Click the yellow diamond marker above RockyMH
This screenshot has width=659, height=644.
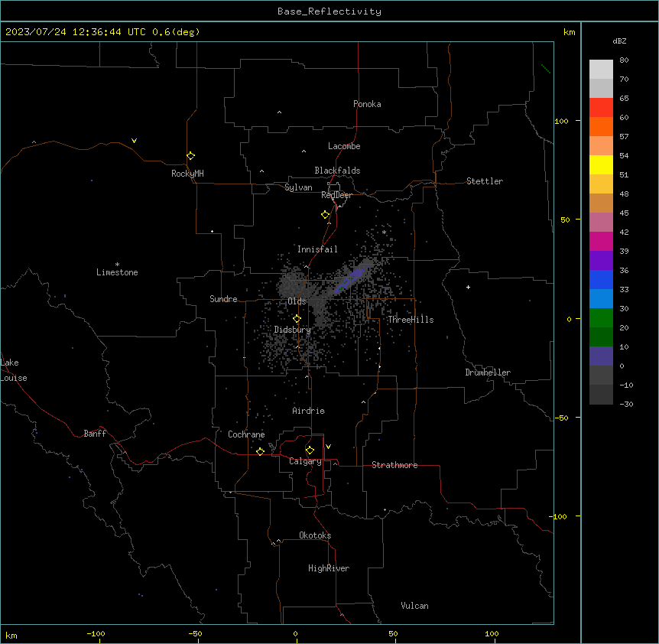[190, 156]
